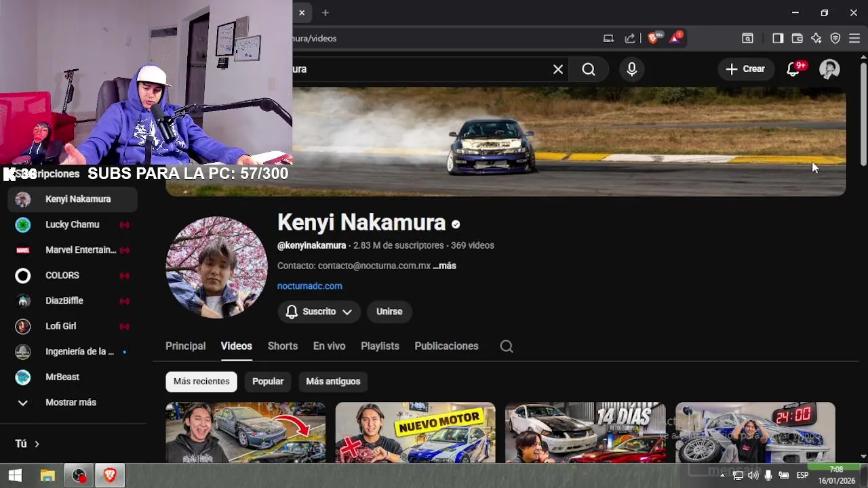Open the Brave hamburger main menu
The width and height of the screenshot is (868, 488).
point(854,39)
